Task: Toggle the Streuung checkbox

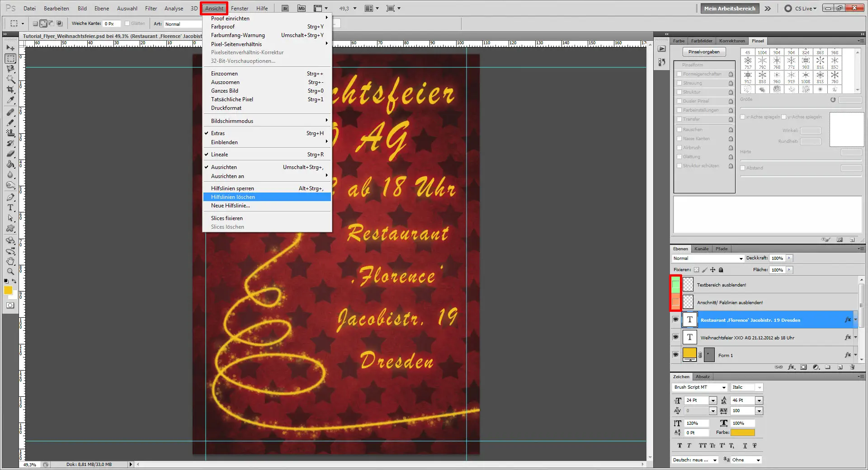Action: point(679,83)
